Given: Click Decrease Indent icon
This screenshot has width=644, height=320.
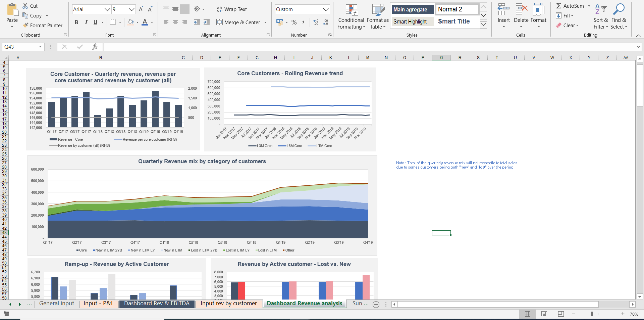Looking at the screenshot, I should pyautogui.click(x=197, y=22).
